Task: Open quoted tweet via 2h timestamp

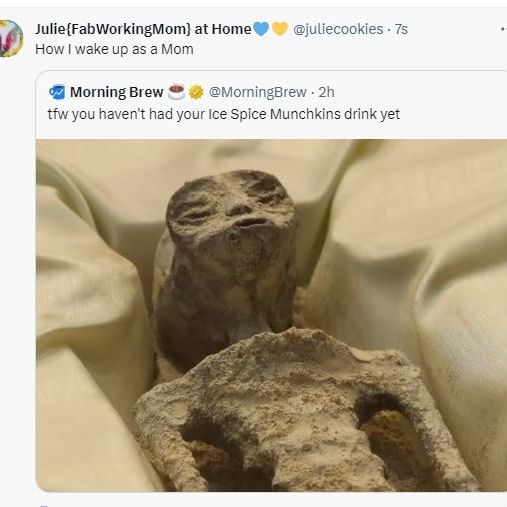Action: pyautogui.click(x=326, y=92)
